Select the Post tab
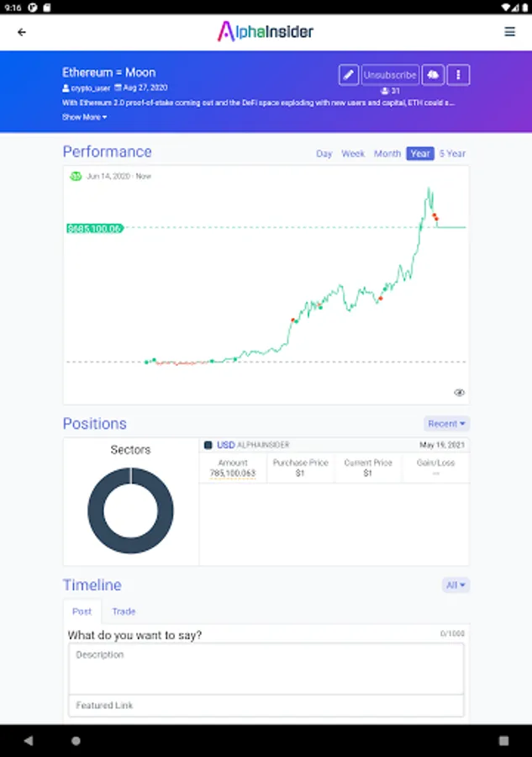Screen dimensions: 532x757 (x=82, y=611)
